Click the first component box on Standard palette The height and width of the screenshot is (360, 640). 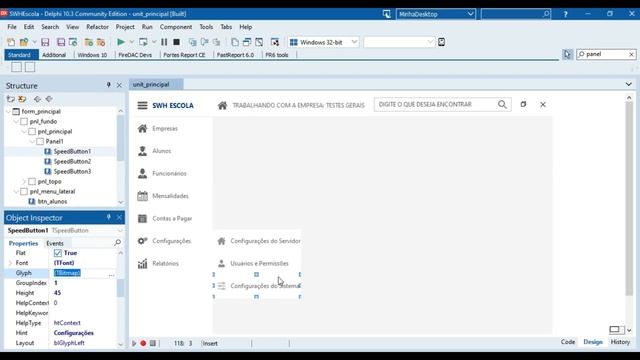(16, 67)
